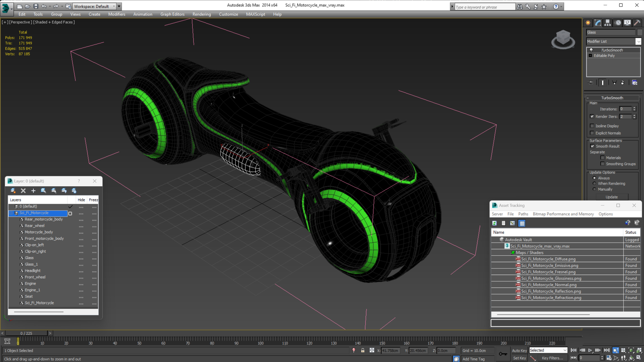Toggle Show End Result icon
Image resolution: width=644 pixels, height=362 pixels.
[602, 83]
